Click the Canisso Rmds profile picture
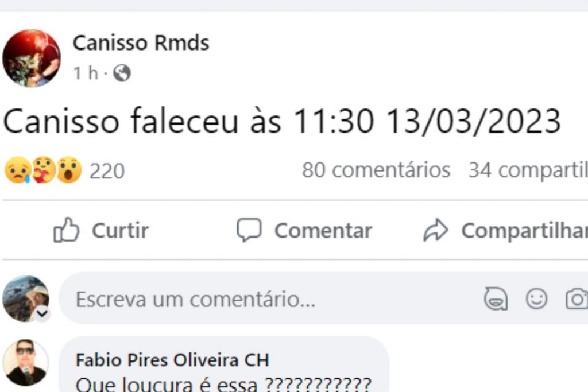 [x=32, y=58]
